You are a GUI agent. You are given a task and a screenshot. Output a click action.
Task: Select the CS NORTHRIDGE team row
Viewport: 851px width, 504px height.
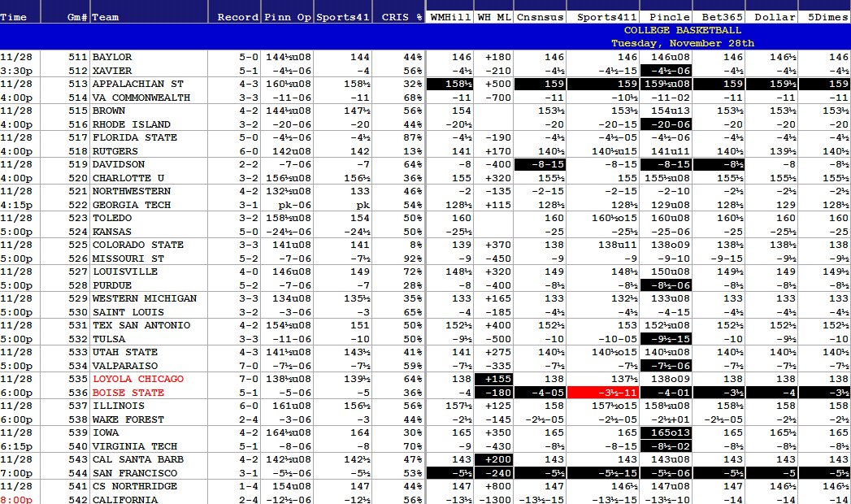click(x=426, y=487)
